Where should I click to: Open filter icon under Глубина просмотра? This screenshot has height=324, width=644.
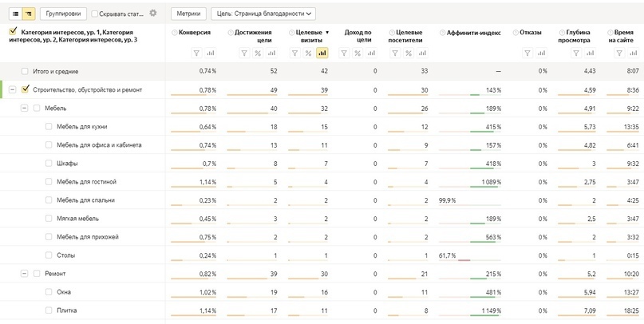(x=576, y=53)
